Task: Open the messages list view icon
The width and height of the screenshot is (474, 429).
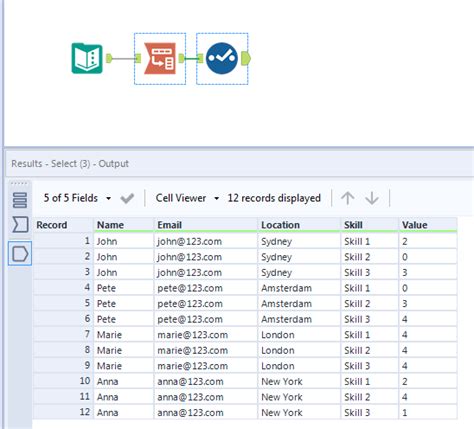Action: click(x=20, y=200)
